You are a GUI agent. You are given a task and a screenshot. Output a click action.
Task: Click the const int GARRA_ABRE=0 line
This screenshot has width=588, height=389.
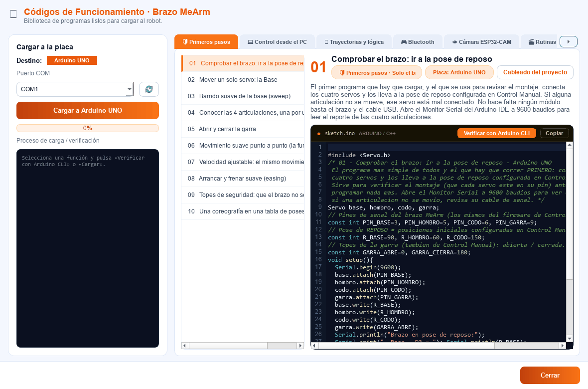399,252
